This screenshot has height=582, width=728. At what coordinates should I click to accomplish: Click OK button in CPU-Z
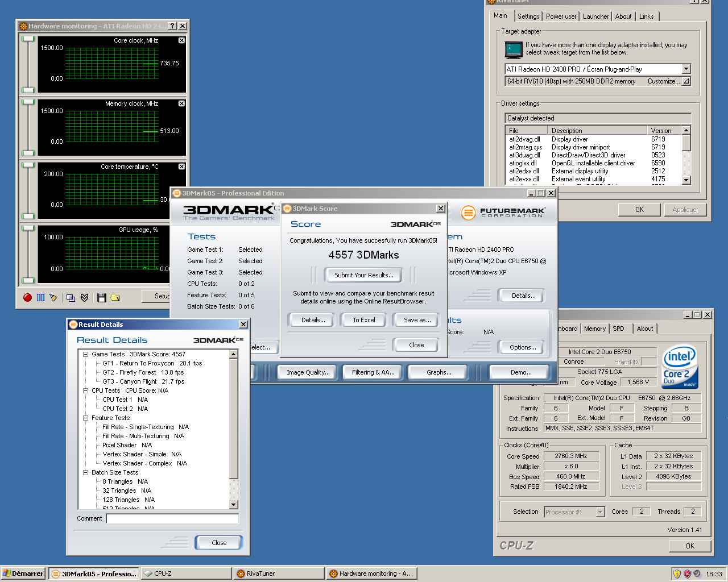coord(690,546)
